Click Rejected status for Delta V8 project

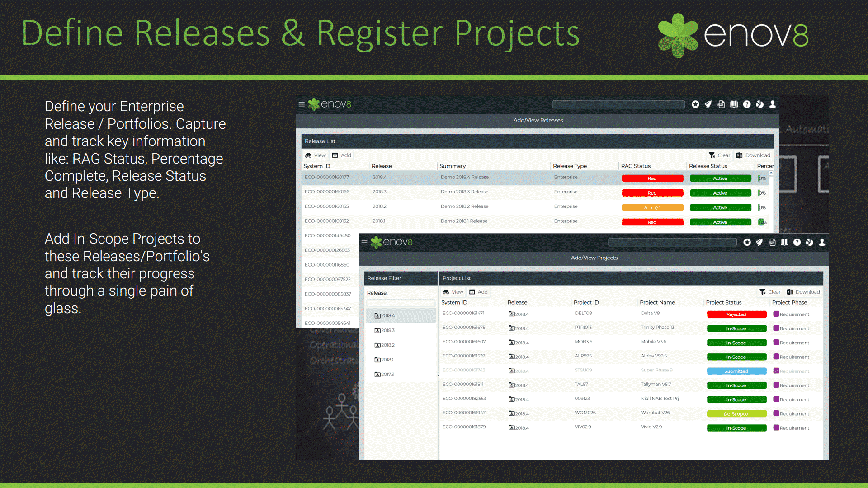coord(736,314)
